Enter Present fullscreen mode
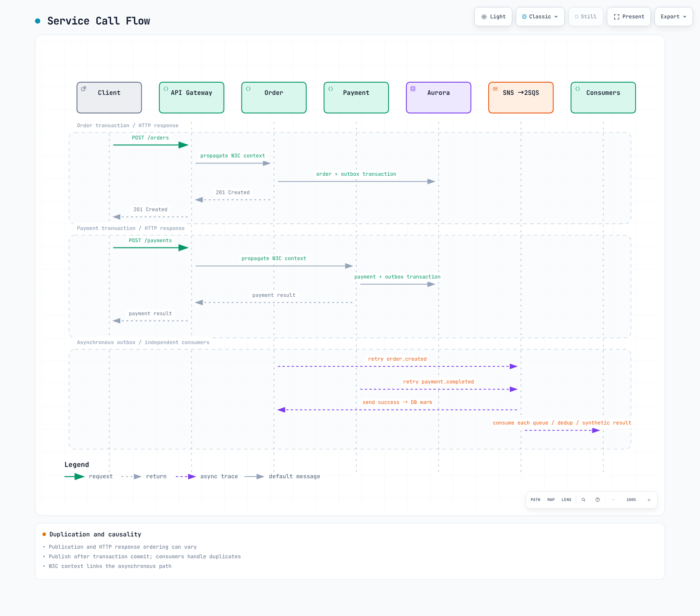700x616 pixels. click(x=629, y=17)
